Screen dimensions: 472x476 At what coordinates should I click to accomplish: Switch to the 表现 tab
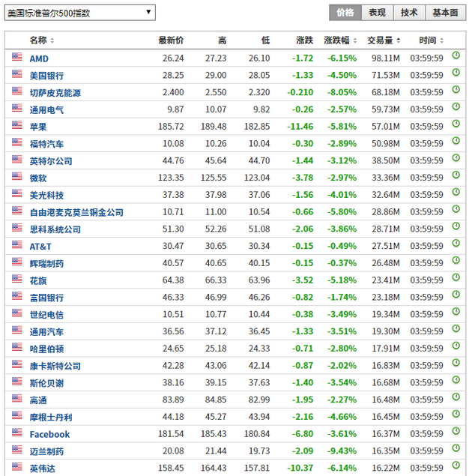point(378,13)
